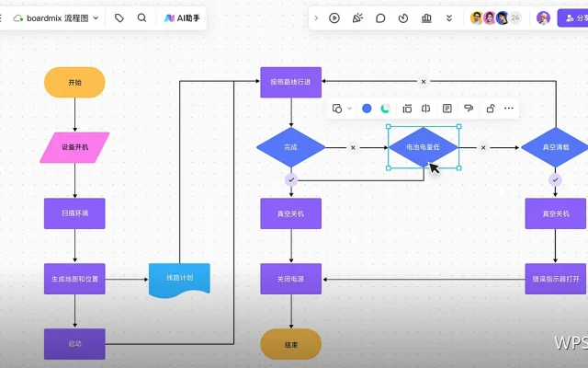
Task: Expand the boardmix 流程图 title dropdown arrow
Action: [96, 17]
